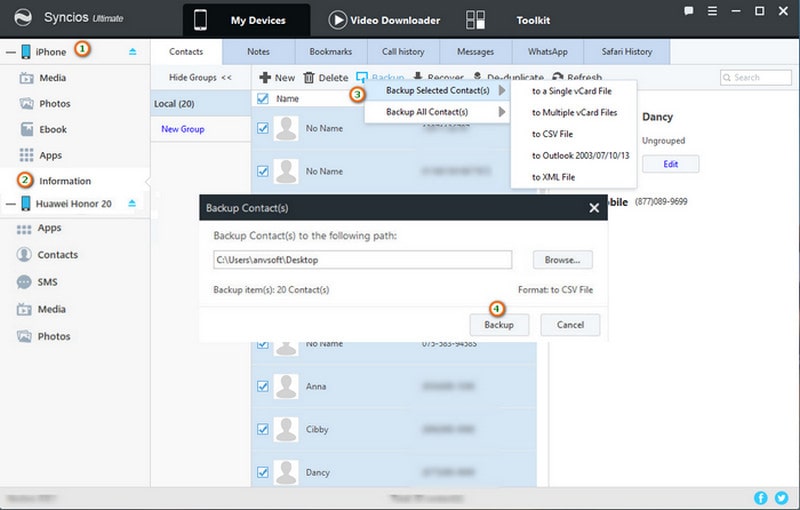Collapse the iPhone device tree

(10, 52)
